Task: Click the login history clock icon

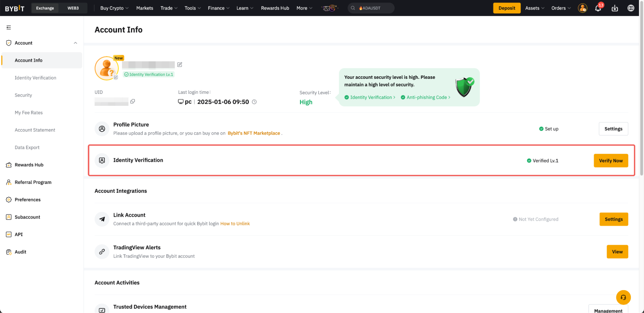Action: click(x=254, y=102)
